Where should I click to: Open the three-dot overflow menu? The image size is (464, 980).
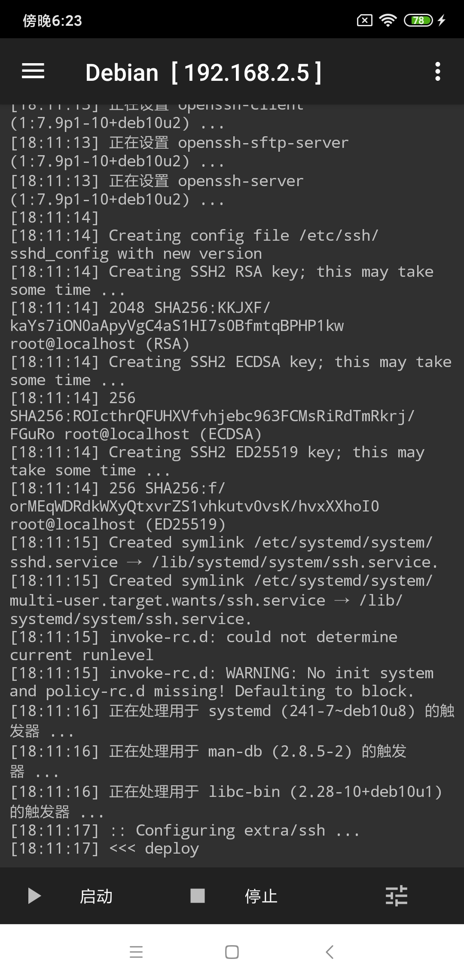tap(437, 71)
